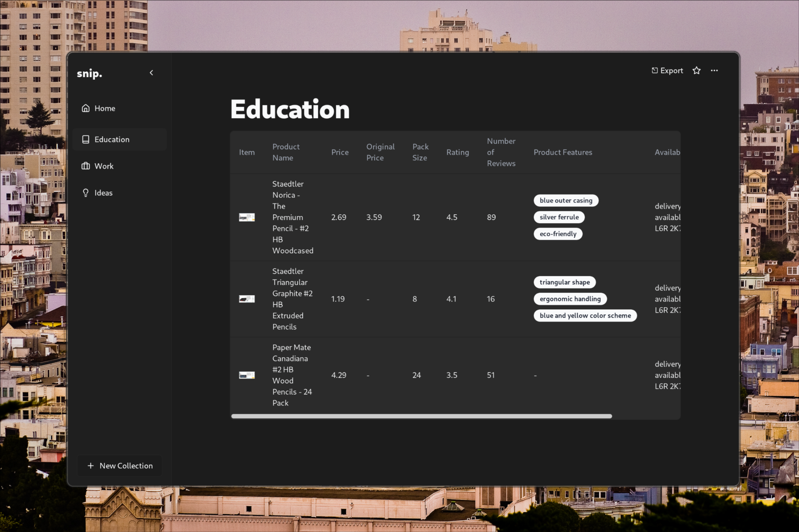Open the three-dot more options menu
Image resolution: width=799 pixels, height=532 pixels.
[714, 71]
